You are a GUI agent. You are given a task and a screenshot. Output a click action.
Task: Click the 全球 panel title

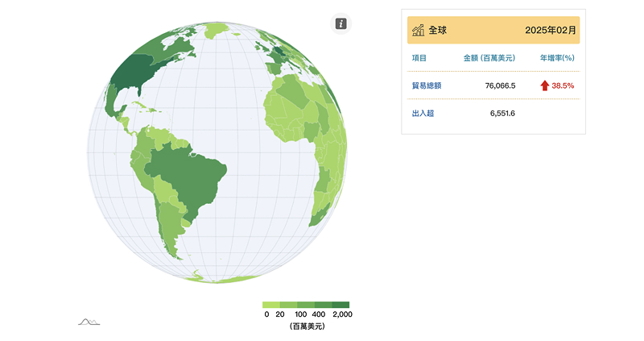(437, 30)
